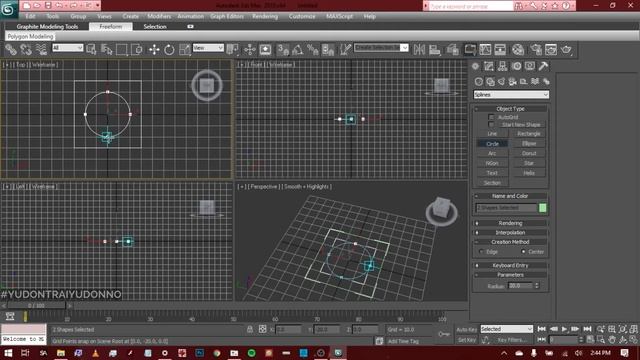Viewport: 640px width, 360px height.
Task: Open the named selection sets dropdown
Action: pos(381,48)
